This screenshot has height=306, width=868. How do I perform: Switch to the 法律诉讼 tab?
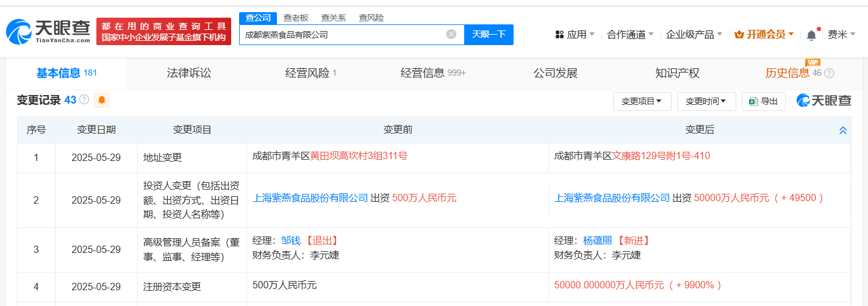pos(189,73)
